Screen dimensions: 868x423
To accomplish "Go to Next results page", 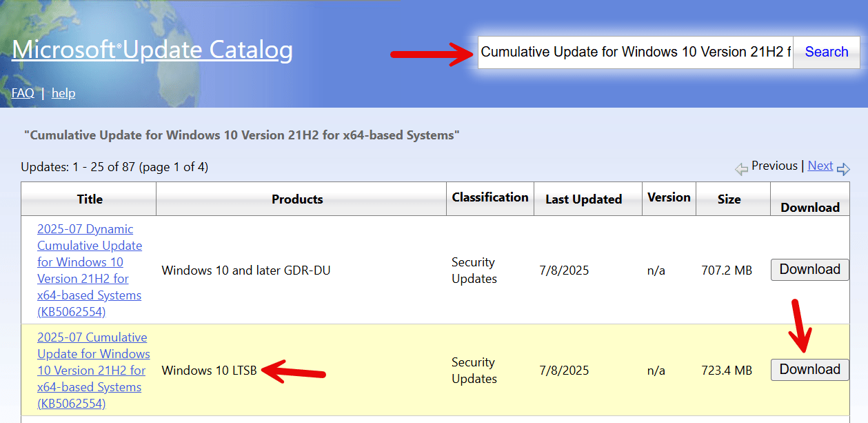I will coord(820,166).
